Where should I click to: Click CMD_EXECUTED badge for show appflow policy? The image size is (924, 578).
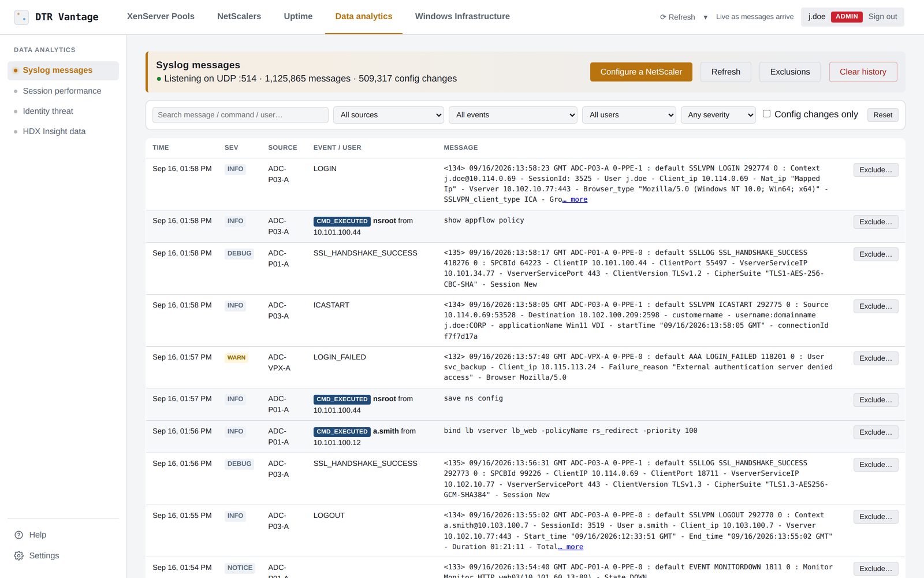[x=342, y=221]
